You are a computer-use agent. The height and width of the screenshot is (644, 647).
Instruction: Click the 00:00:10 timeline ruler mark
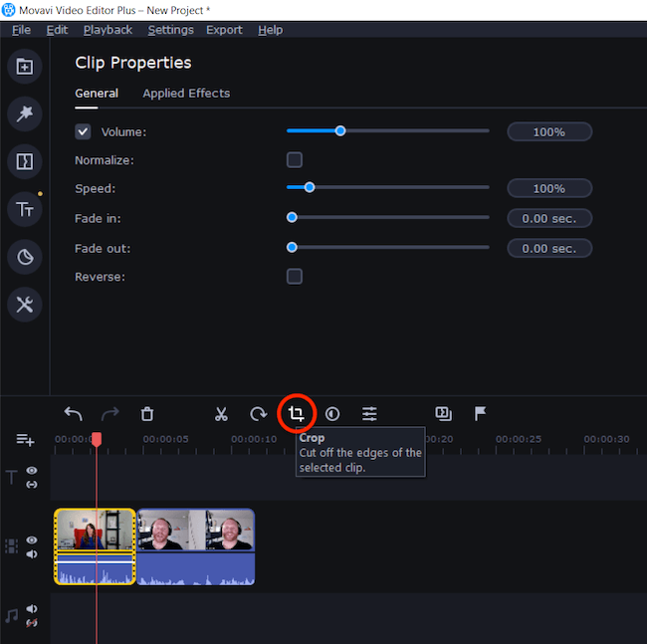coord(254,439)
